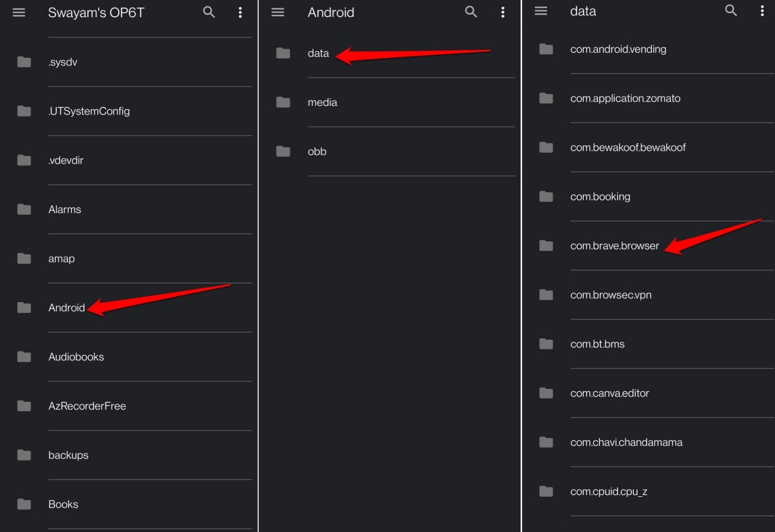Click folder icon next to AzRecorderFree

pos(24,406)
